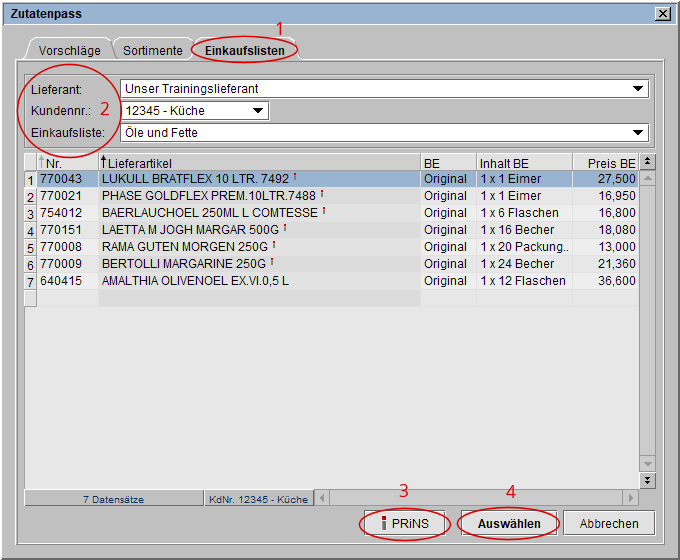Screen dimensions: 680x560
Task: Click the Auswählen button
Action: [508, 523]
